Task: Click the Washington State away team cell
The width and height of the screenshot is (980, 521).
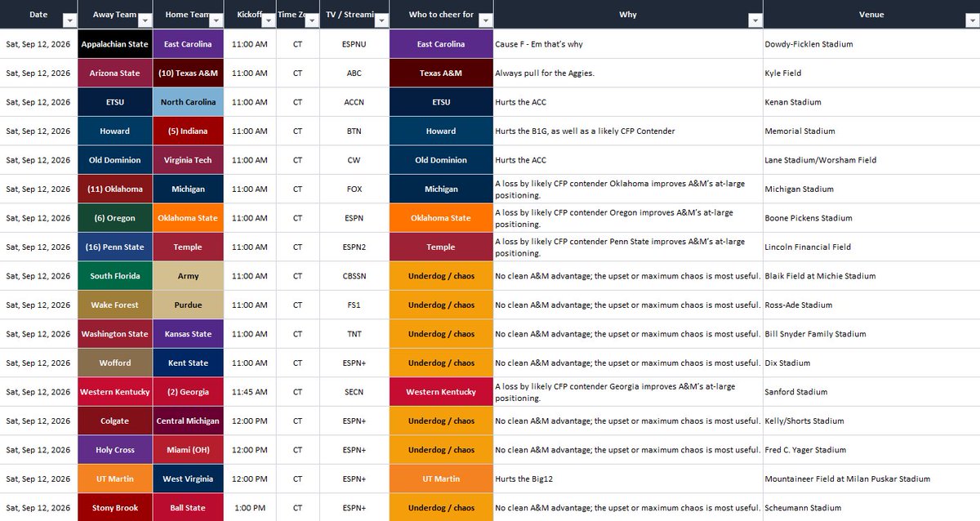Action: click(115, 334)
